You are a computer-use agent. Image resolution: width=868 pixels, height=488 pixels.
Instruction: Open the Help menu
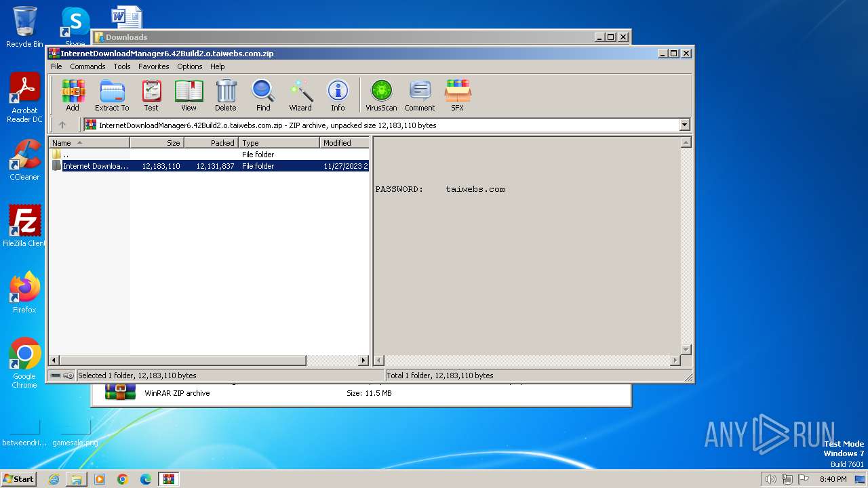tap(217, 66)
